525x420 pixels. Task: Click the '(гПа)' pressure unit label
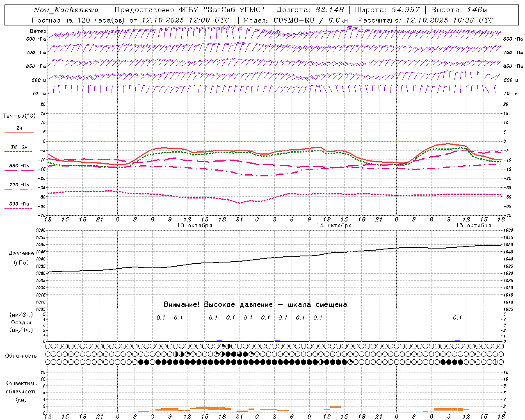(21, 262)
